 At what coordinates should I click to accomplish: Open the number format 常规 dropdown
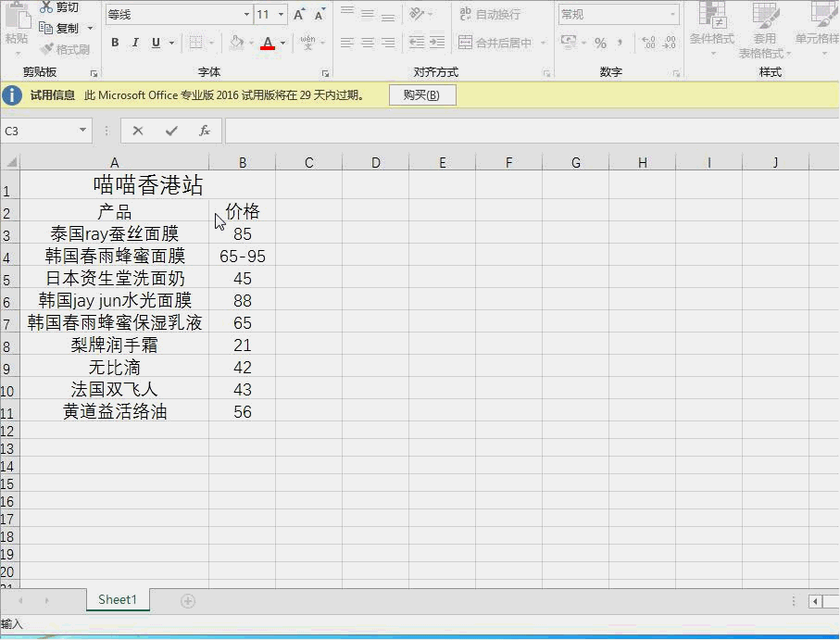(673, 15)
